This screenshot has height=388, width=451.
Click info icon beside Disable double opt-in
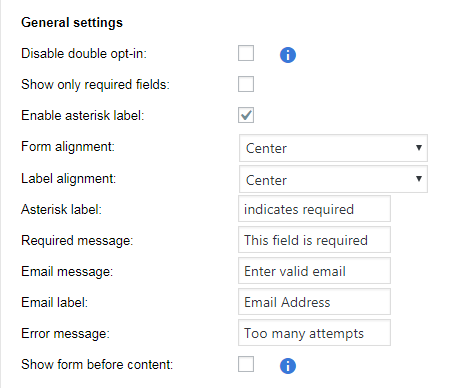288,55
